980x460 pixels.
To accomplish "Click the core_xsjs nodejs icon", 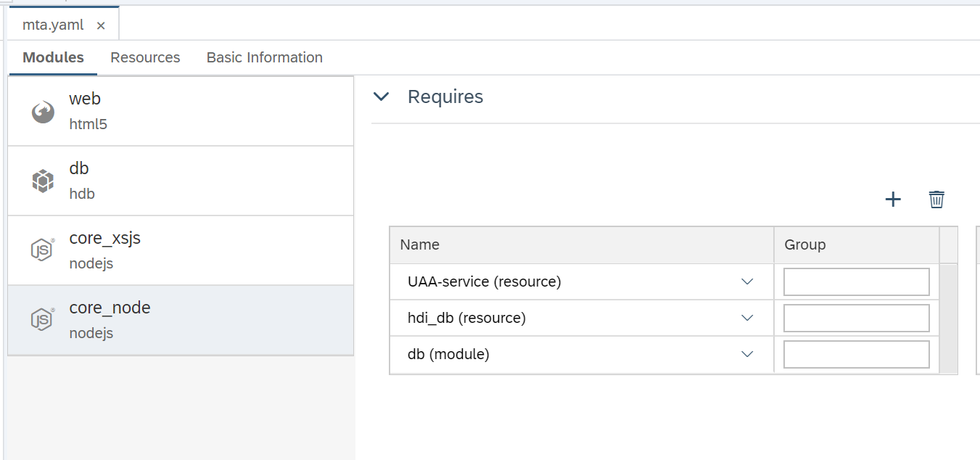I will click(43, 250).
